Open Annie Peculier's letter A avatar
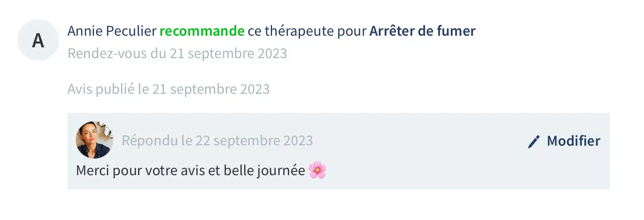 point(38,40)
